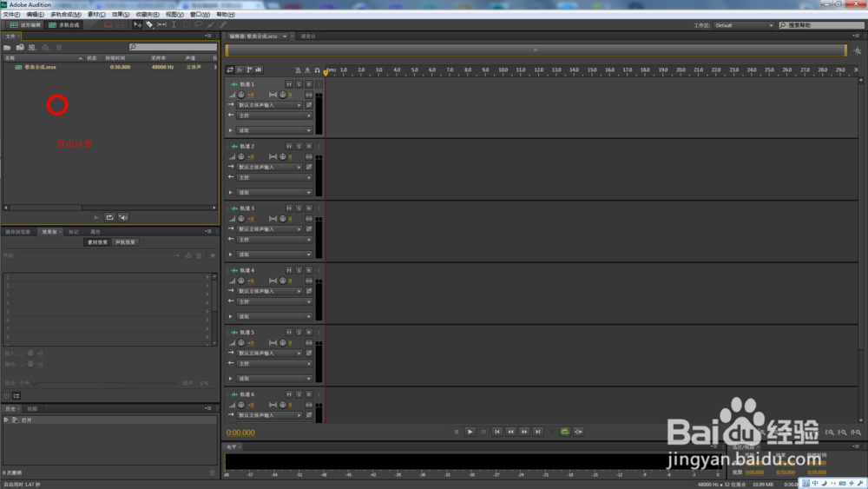868x489 pixels.
Task: Solo track 6 with the S button
Action: coord(299,394)
